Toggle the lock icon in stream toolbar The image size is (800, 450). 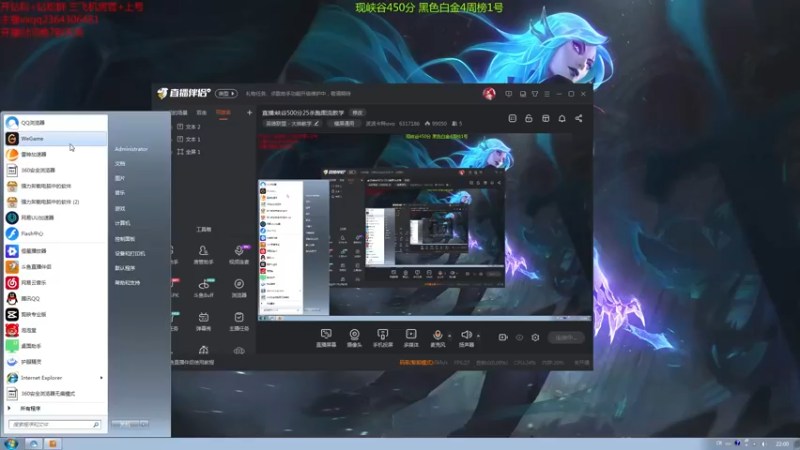(529, 118)
